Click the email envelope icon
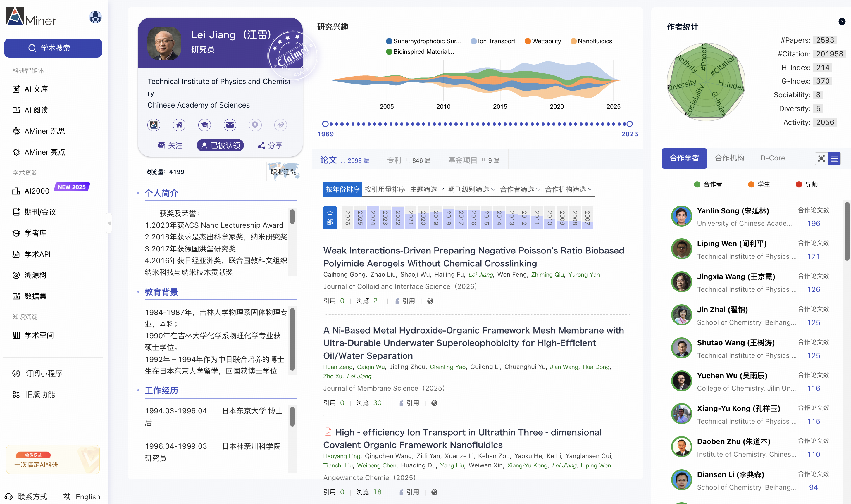The width and height of the screenshot is (851, 504). (230, 125)
